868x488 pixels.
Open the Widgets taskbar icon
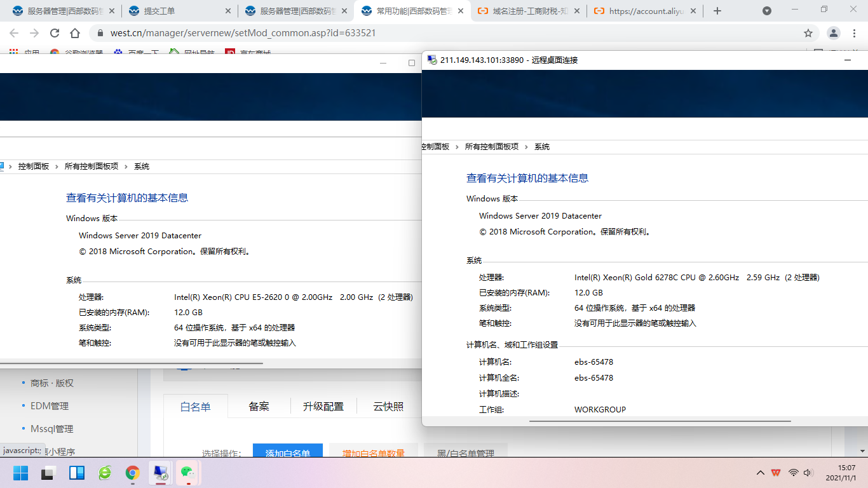click(x=77, y=473)
